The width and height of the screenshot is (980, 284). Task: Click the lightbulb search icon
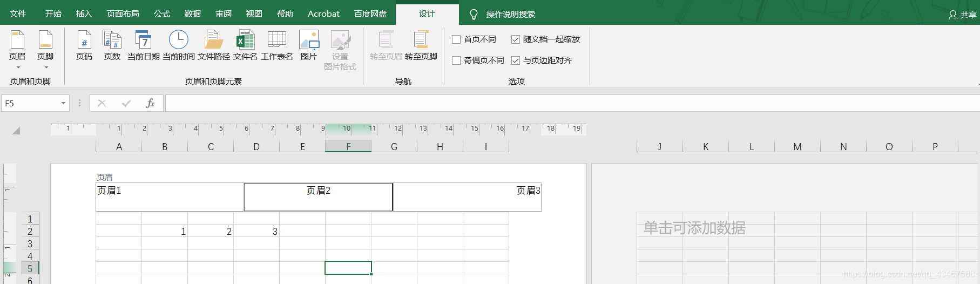tap(474, 15)
